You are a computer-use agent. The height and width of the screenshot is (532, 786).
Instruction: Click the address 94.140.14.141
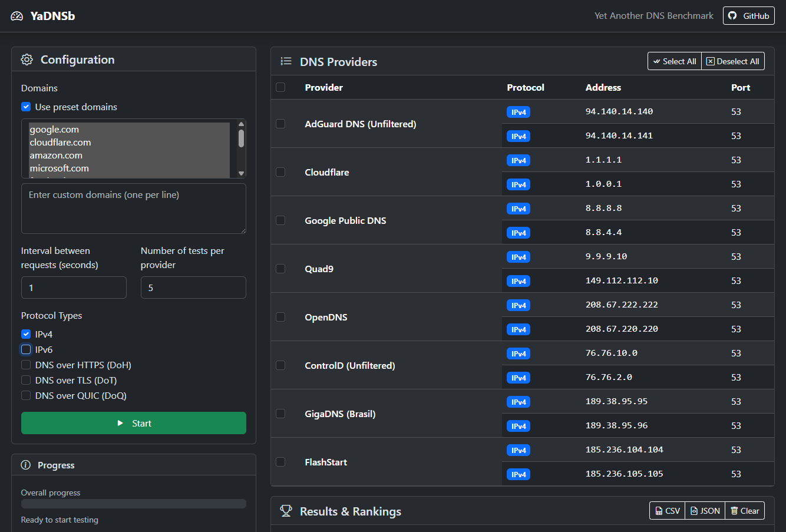coord(619,136)
